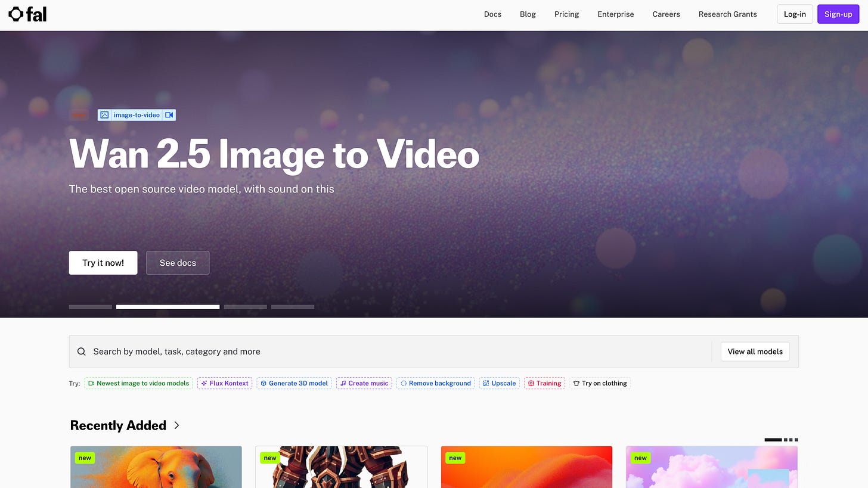The height and width of the screenshot is (488, 868).
Task: Click the video camera icon in the hero badge
Action: pyautogui.click(x=169, y=115)
